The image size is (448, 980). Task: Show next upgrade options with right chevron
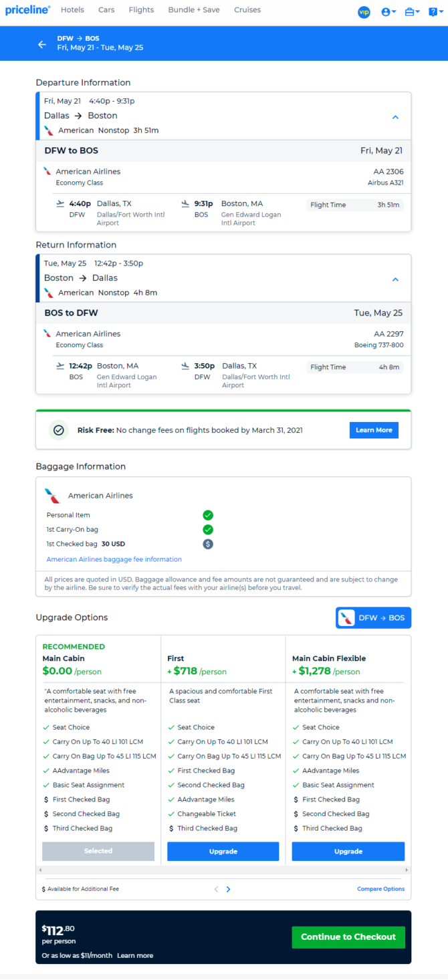[229, 889]
